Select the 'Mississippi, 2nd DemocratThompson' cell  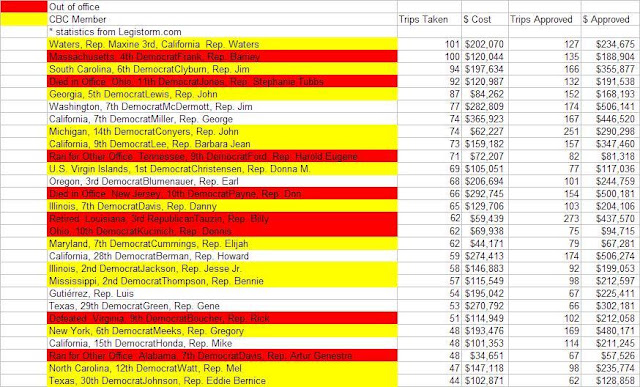click(x=222, y=281)
